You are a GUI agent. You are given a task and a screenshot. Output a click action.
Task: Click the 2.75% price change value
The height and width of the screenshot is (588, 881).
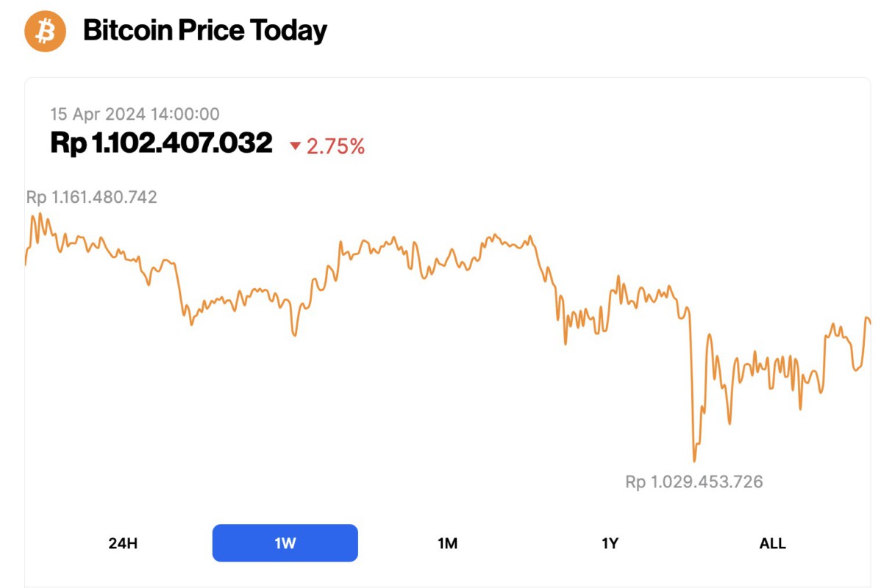pyautogui.click(x=335, y=146)
